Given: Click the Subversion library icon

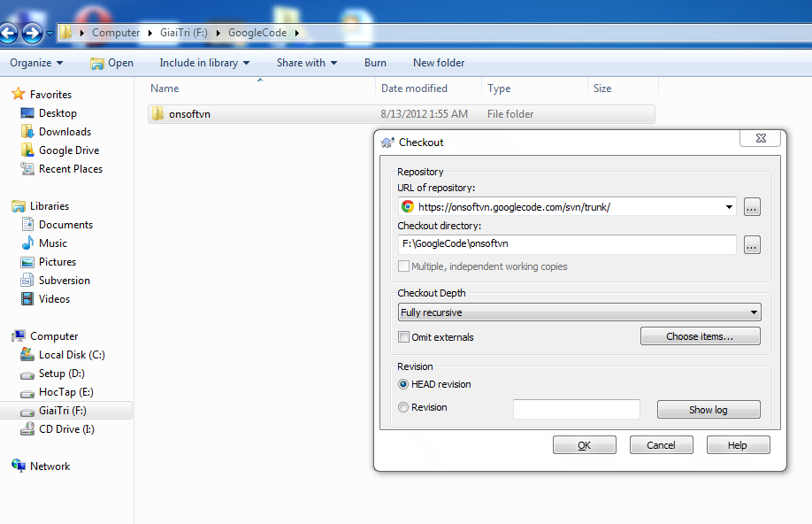Looking at the screenshot, I should click(27, 281).
